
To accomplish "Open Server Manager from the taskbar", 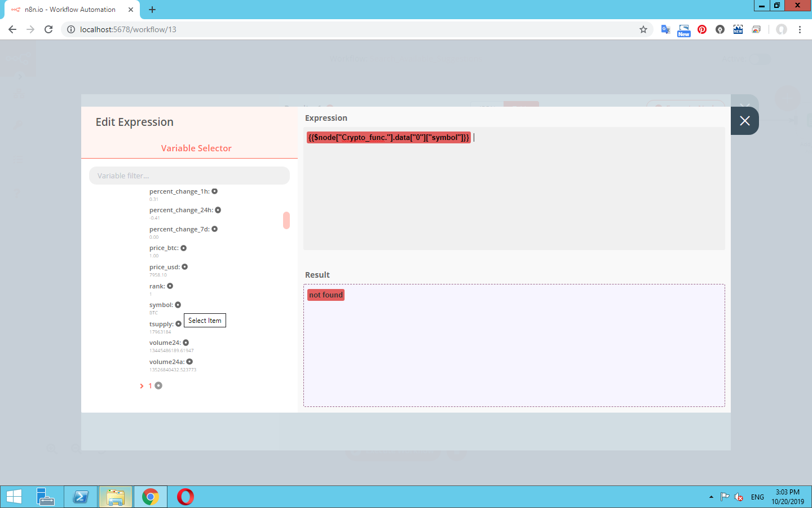I will (x=46, y=497).
